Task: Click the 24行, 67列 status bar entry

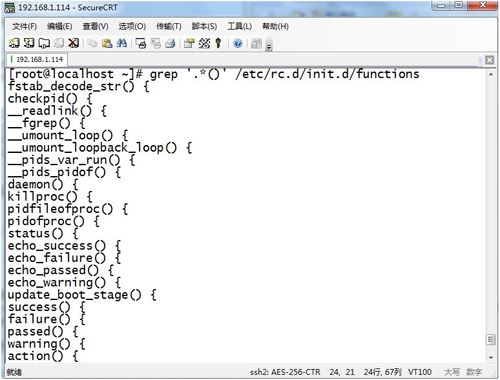Action: [x=382, y=372]
